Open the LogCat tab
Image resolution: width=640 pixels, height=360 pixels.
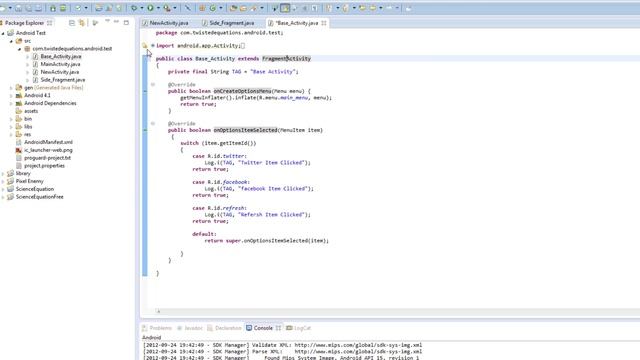point(299,328)
